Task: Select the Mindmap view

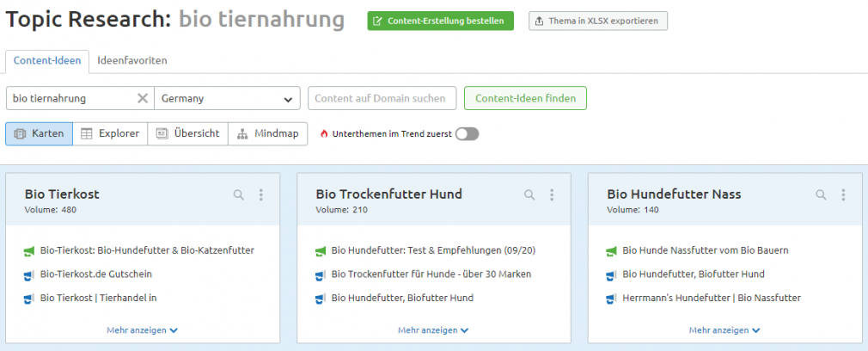Action: (x=268, y=133)
